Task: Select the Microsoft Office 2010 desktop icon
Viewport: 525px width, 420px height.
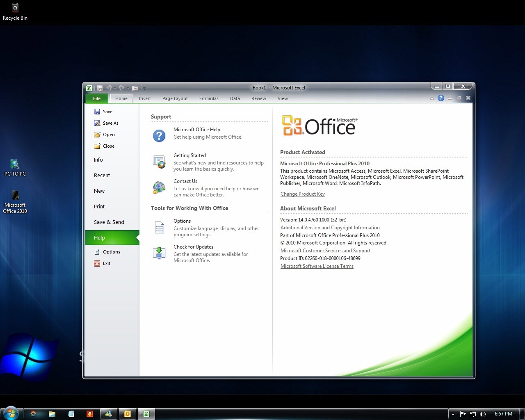Action: click(x=15, y=202)
